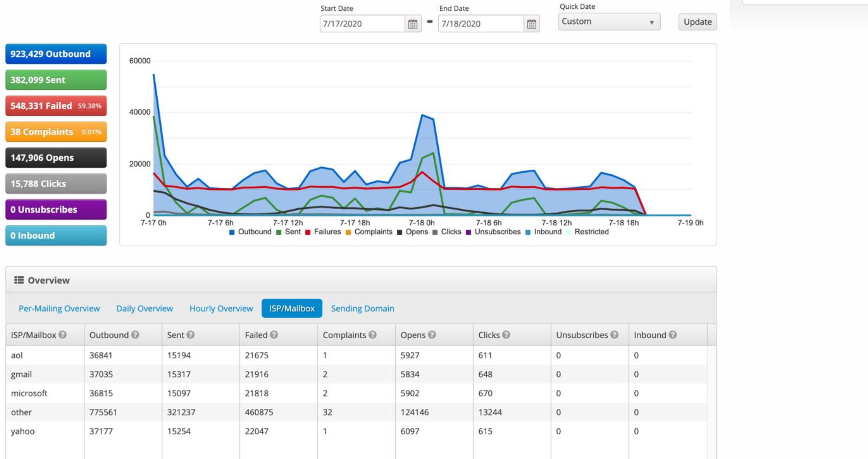
Task: Click gmail outbound value 37035
Action: (x=101, y=374)
